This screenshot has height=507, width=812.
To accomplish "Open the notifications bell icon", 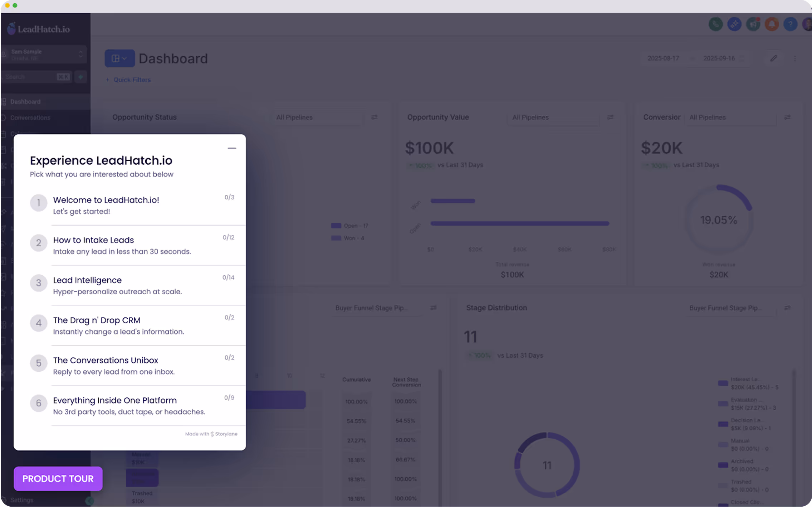I will pyautogui.click(x=771, y=24).
